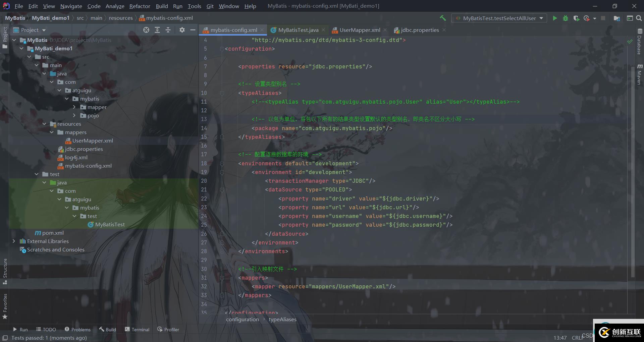Collapse the MyBati_demo1 module node
The image size is (644, 342).
(22, 48)
